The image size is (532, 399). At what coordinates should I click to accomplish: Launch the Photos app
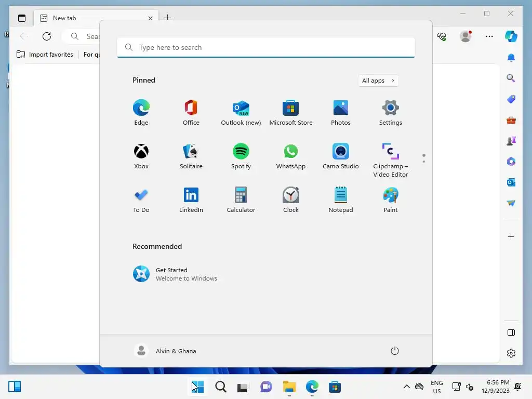[x=341, y=113]
